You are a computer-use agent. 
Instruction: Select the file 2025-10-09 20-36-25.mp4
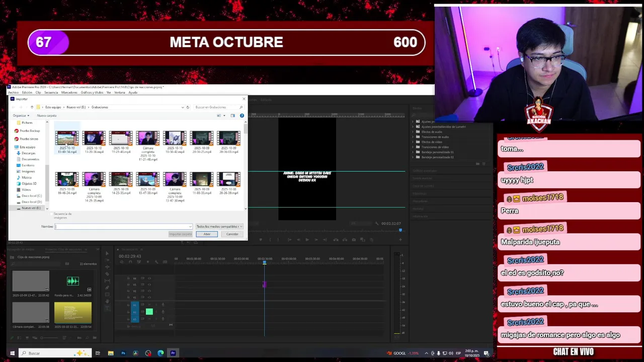point(202,142)
